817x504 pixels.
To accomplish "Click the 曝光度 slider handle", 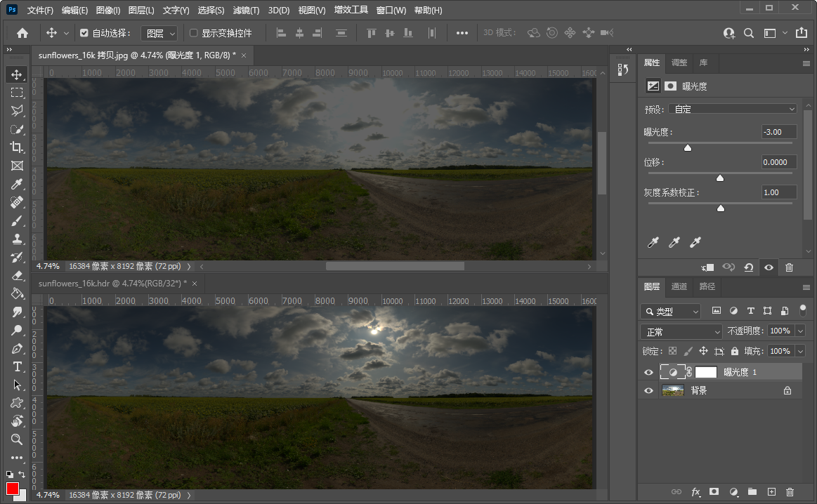I will click(688, 147).
